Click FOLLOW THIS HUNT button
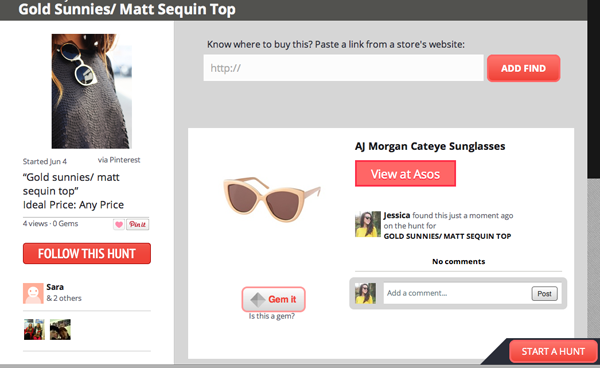Viewport: 600px width, 368px height. [87, 253]
